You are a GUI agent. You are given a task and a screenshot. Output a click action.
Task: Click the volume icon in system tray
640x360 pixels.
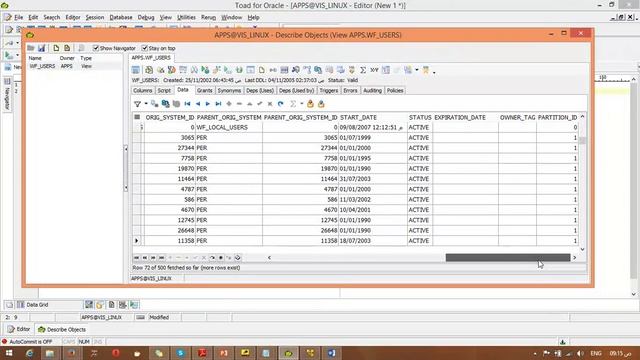[580, 353]
